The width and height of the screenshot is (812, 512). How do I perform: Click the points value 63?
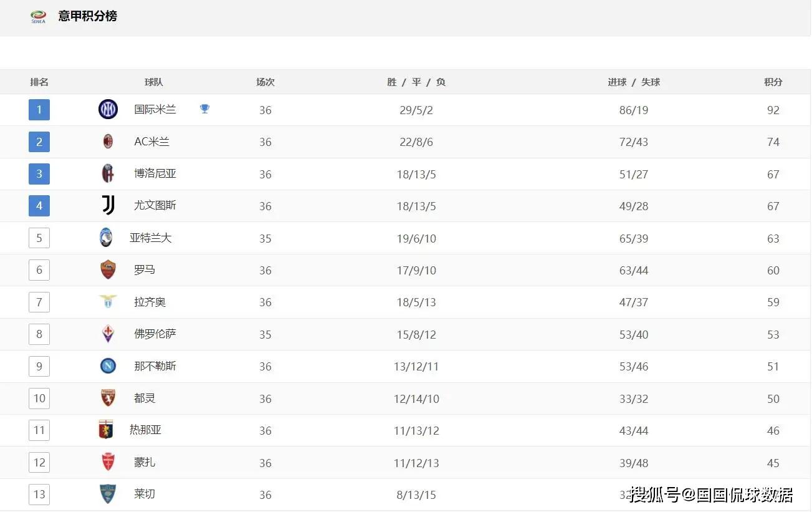tap(773, 239)
